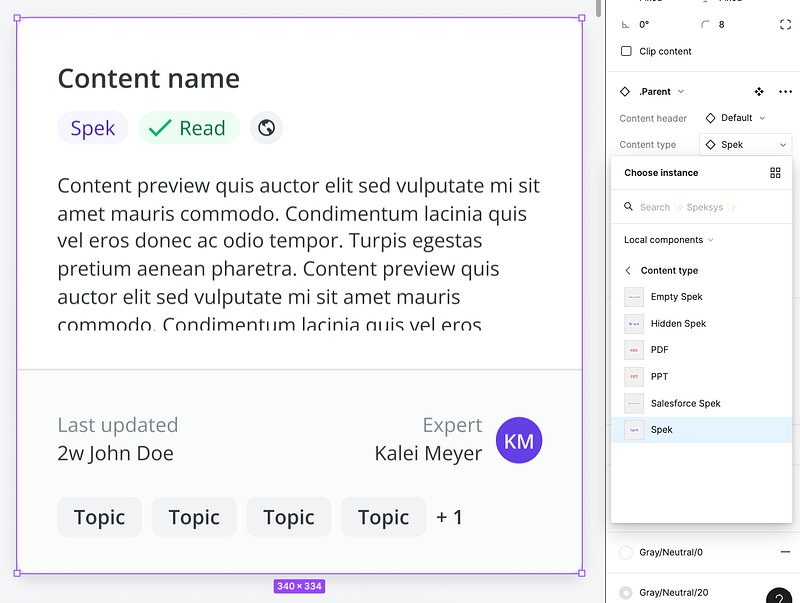Click the Search Speksys field
The height and width of the screenshot is (603, 800).
point(702,207)
